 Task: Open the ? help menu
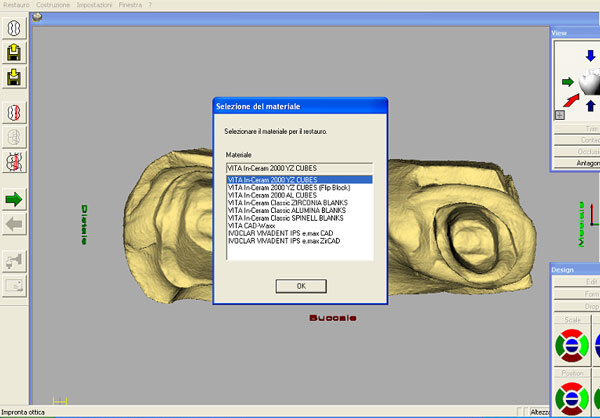pyautogui.click(x=150, y=5)
